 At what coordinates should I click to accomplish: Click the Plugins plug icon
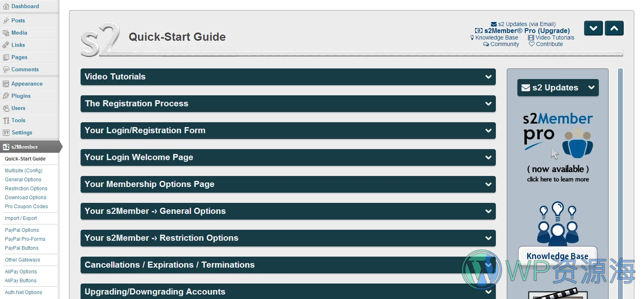[6, 96]
